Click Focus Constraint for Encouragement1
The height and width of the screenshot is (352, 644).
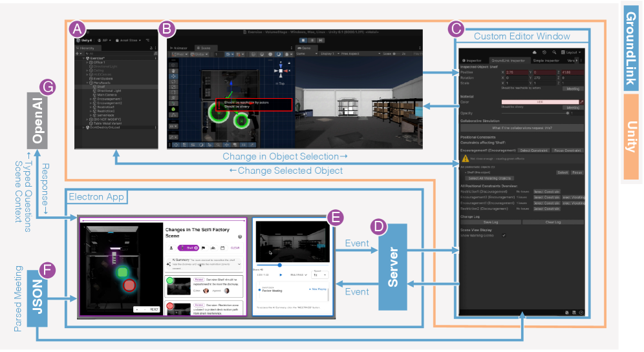coord(568,150)
